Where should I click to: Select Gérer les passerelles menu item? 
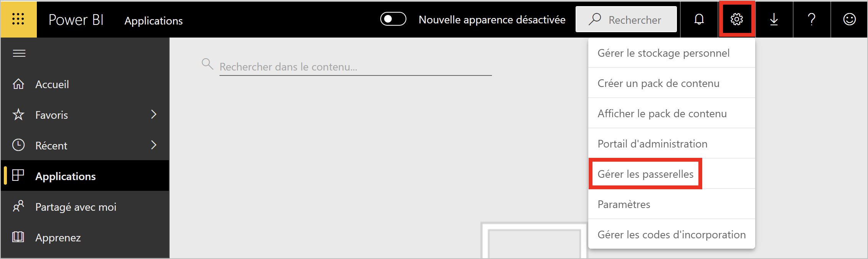[x=645, y=174]
